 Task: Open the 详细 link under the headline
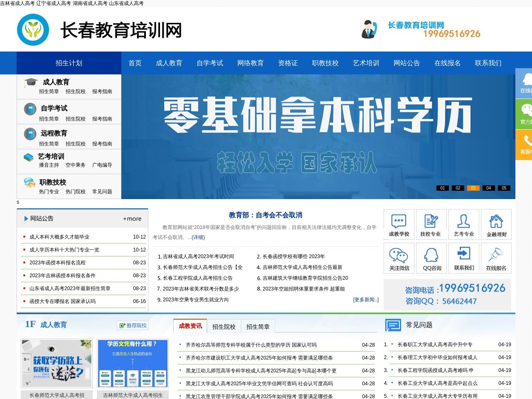[x=198, y=237]
